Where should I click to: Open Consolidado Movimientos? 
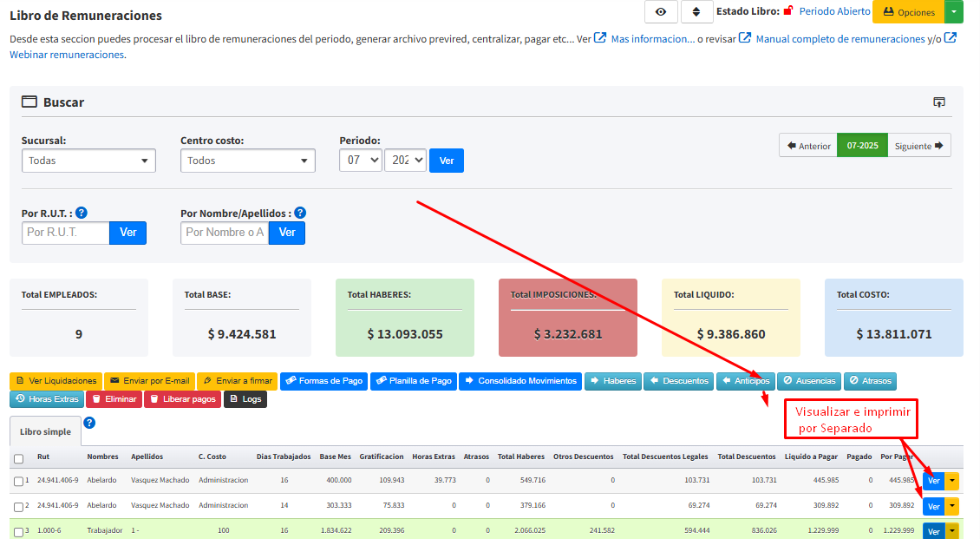[520, 381]
